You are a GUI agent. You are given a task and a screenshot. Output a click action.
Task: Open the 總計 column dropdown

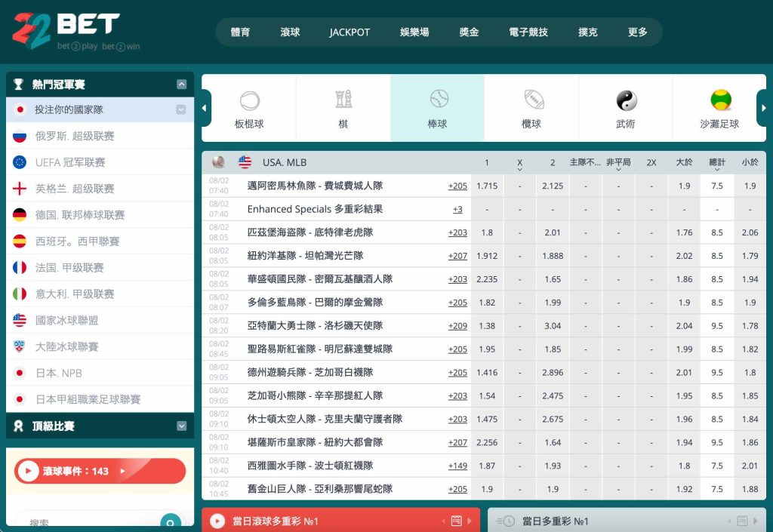tap(717, 170)
